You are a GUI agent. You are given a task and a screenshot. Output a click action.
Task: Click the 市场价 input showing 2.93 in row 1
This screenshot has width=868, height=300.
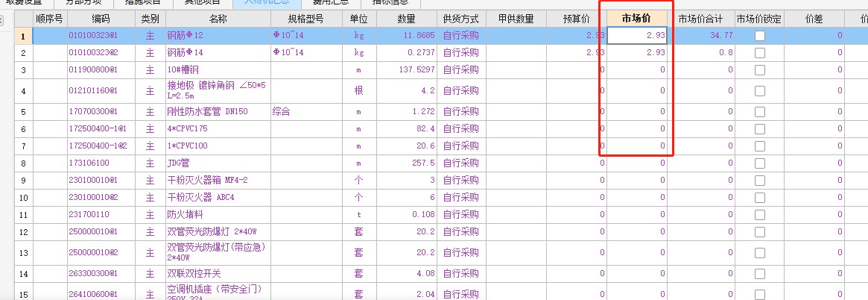636,36
